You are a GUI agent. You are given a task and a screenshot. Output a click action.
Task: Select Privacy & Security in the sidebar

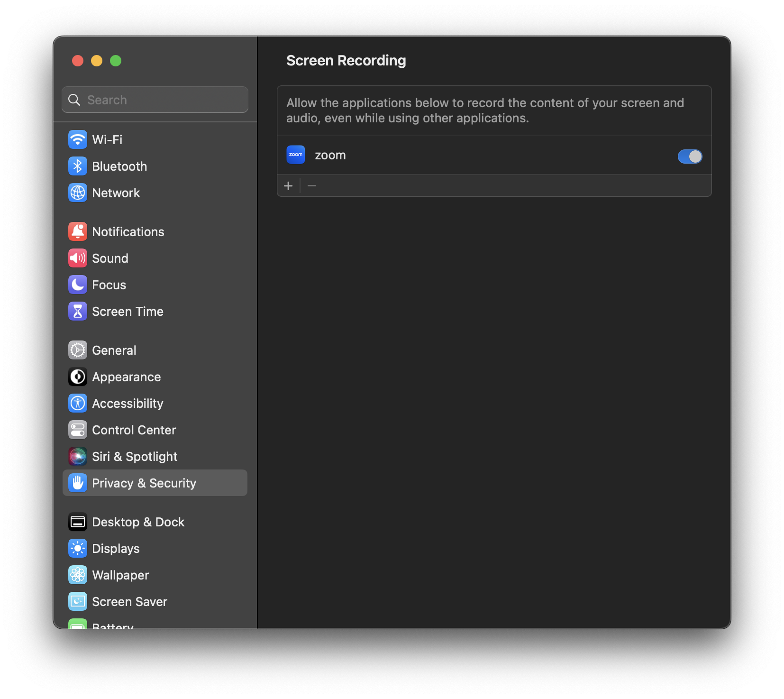coord(144,483)
